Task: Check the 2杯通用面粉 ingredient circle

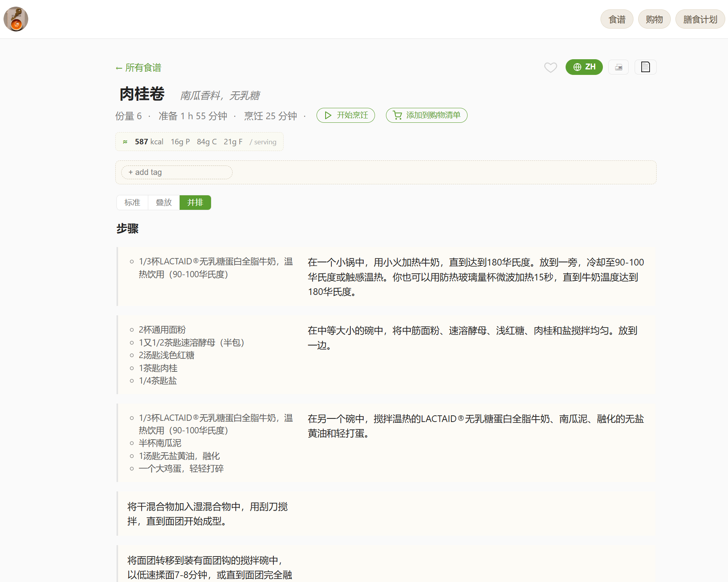Action: pyautogui.click(x=131, y=330)
